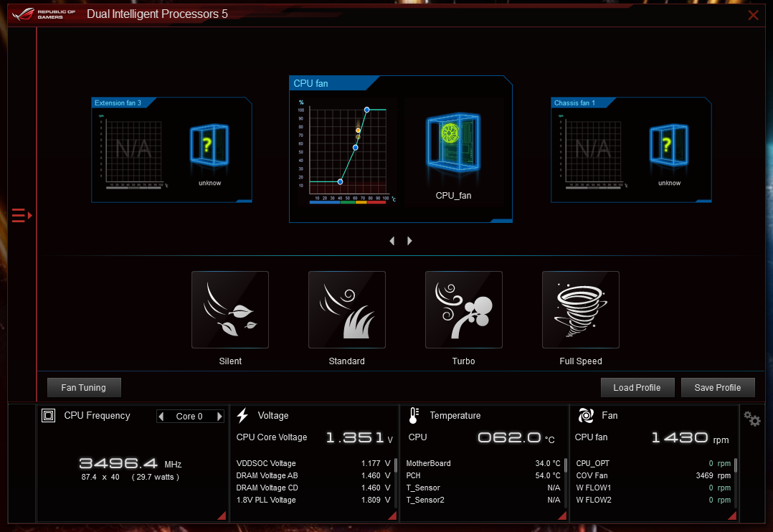Select the CPU fan card header

(x=333, y=83)
